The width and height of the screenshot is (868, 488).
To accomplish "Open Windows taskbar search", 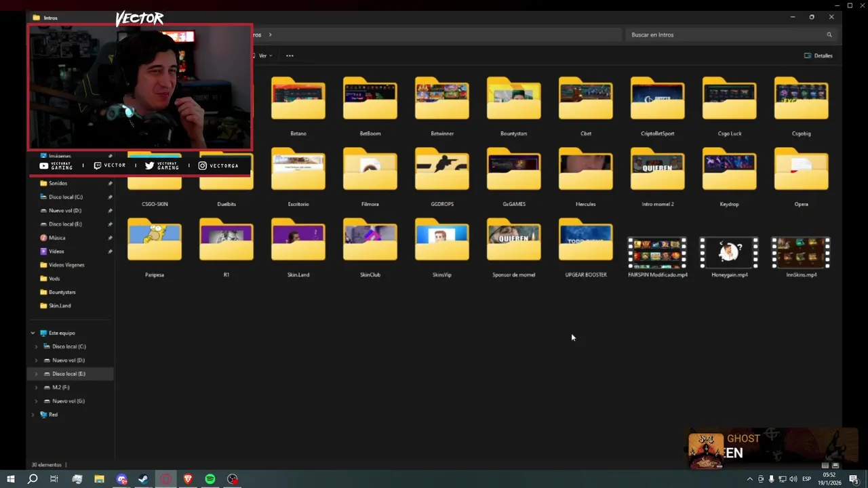I will [x=32, y=479].
